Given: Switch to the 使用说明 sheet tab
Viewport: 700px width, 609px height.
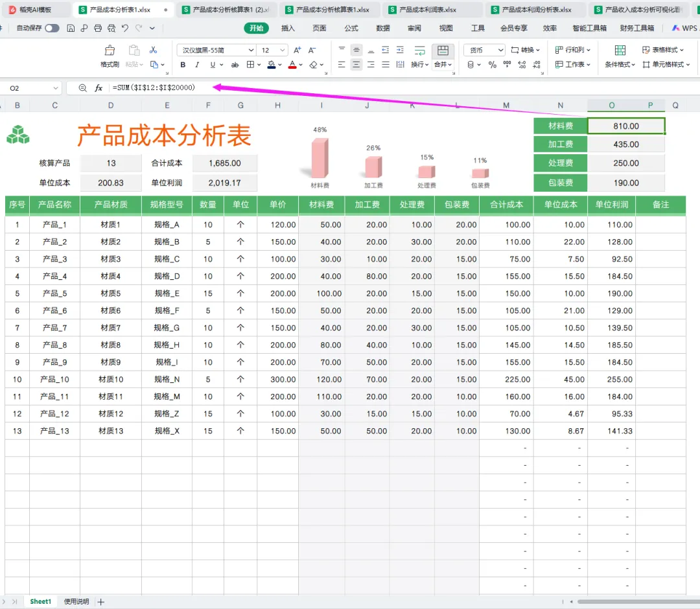Looking at the screenshot, I should pos(76,602).
